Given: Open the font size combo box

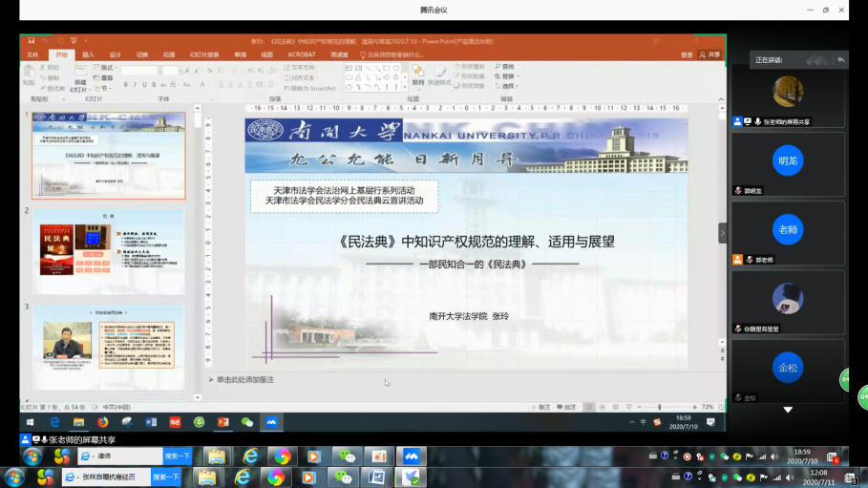Looking at the screenshot, I should (x=172, y=71).
